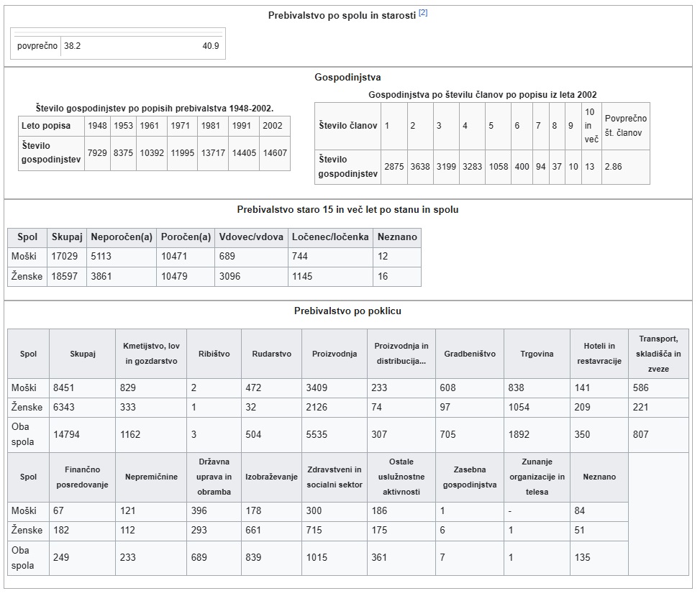Click the Finančno posredovanje column header
This screenshot has width=700, height=596.
click(x=81, y=477)
